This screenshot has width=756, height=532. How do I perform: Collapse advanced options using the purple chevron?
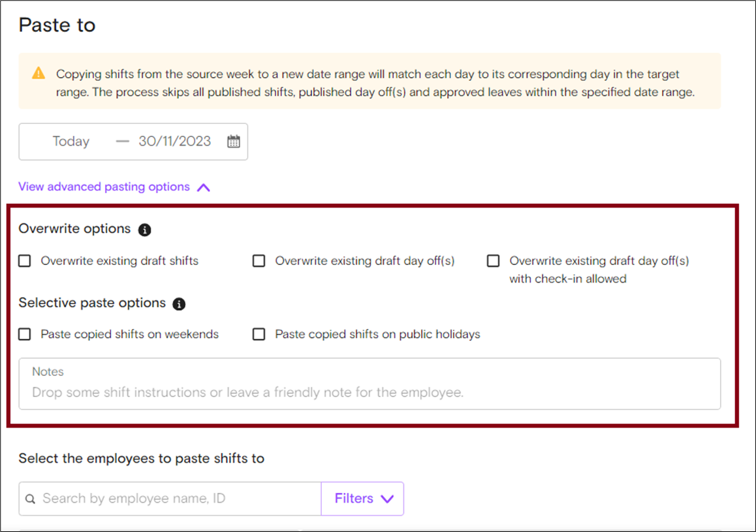click(x=204, y=187)
